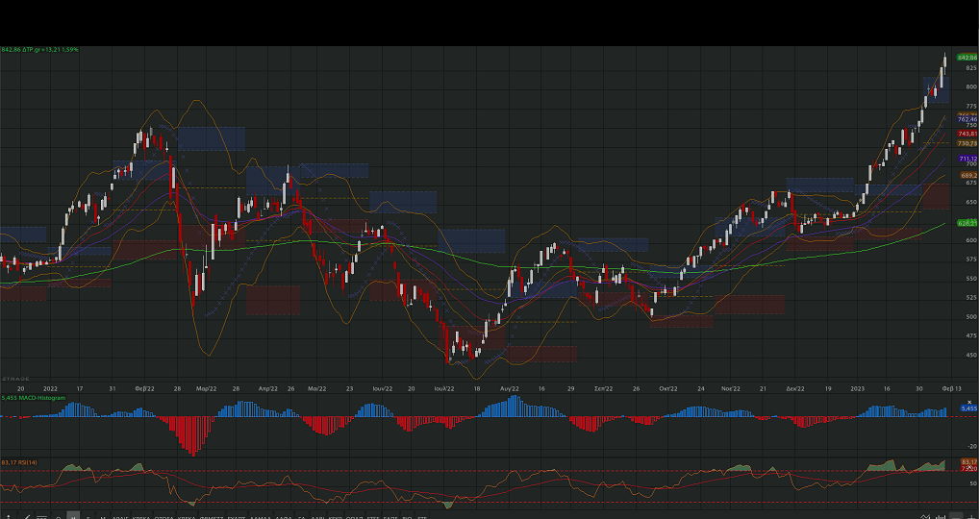Screen dimensions: 980x519
Task: Click the 2023 date axis label
Action: [858, 388]
